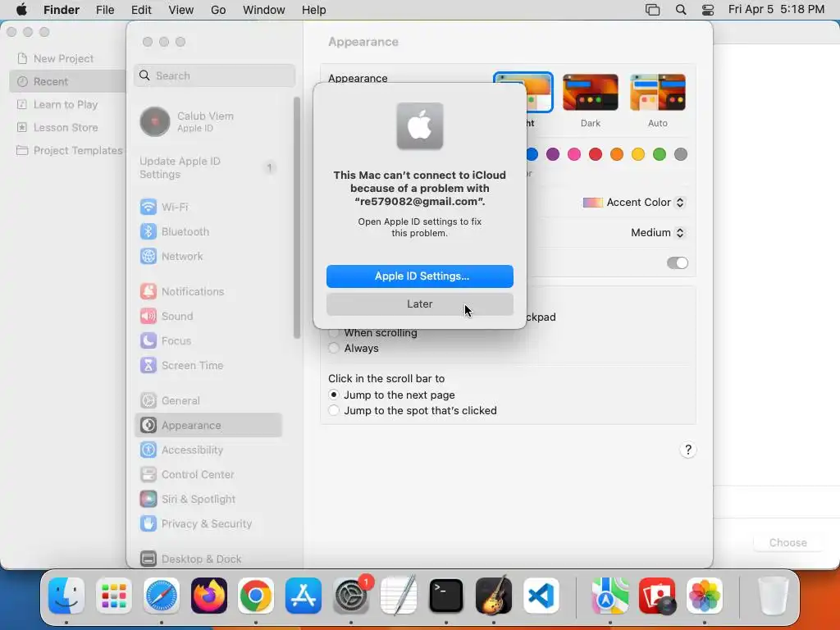This screenshot has height=630, width=840.
Task: Open Lesson Store in the background sidebar
Action: click(67, 127)
